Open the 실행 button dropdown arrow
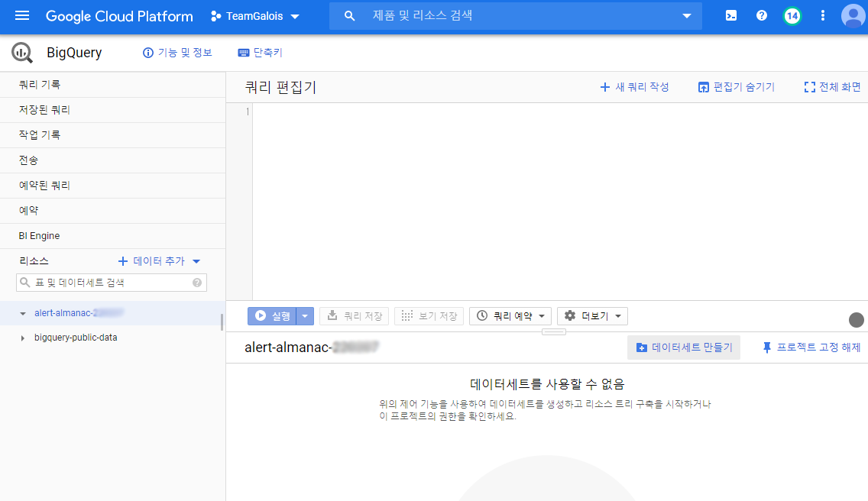868x501 pixels. [305, 316]
